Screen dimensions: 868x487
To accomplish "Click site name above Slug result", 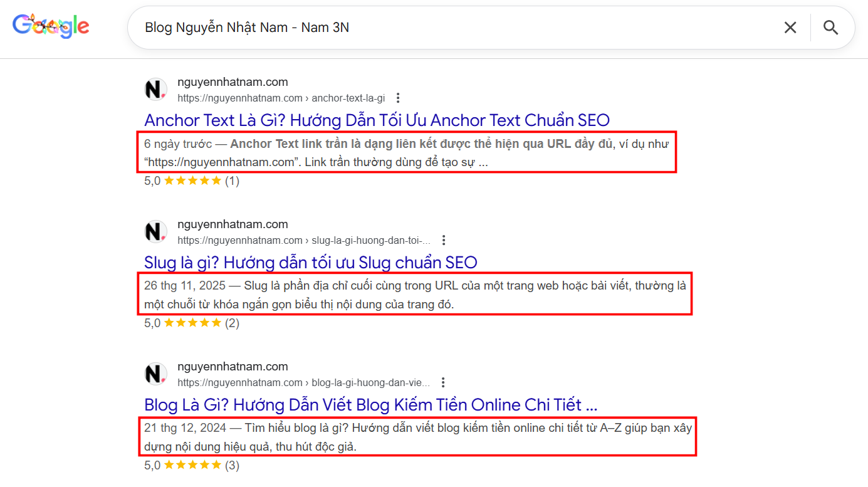I will 233,224.
